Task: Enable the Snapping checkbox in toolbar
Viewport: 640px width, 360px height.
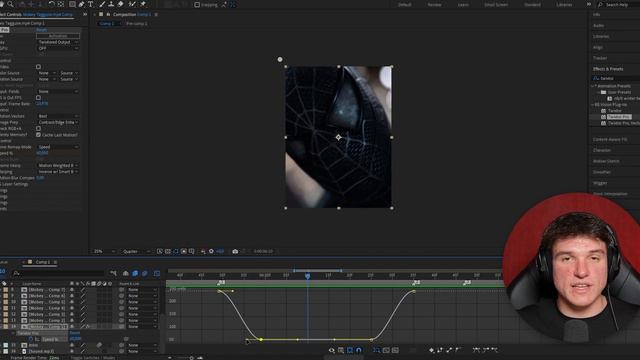Action: click(197, 5)
